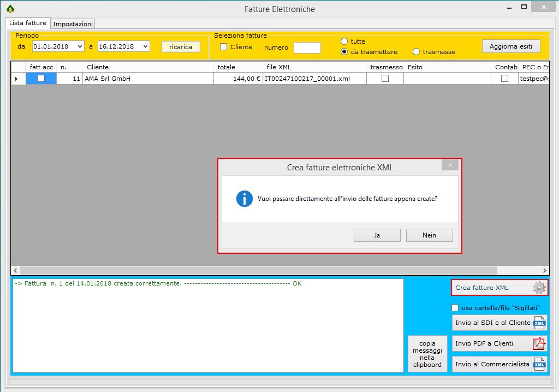The height and width of the screenshot is (392, 559).
Task: Click the row selector arrow for invoice 11
Action: (16, 79)
